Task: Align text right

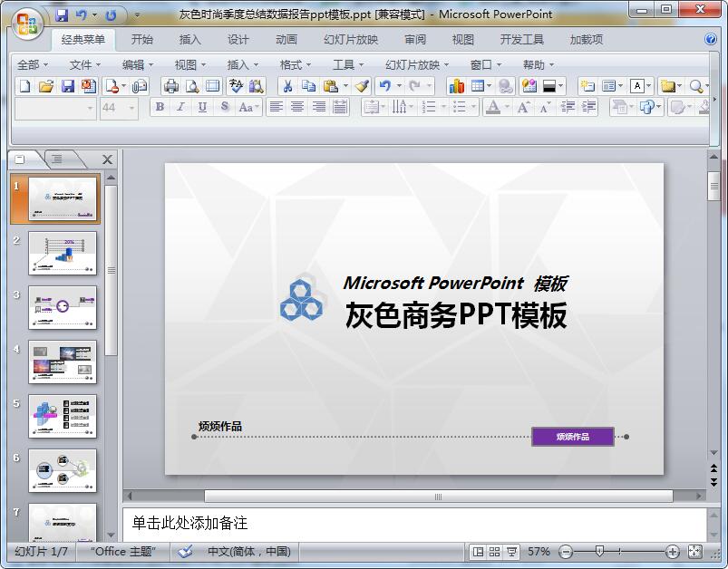Action: click(319, 107)
